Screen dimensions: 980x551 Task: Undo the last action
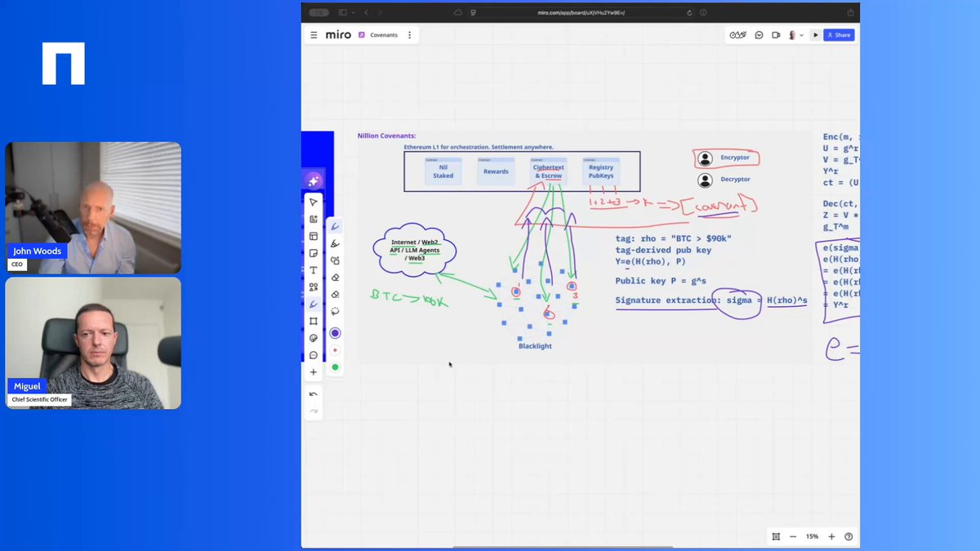(x=314, y=394)
